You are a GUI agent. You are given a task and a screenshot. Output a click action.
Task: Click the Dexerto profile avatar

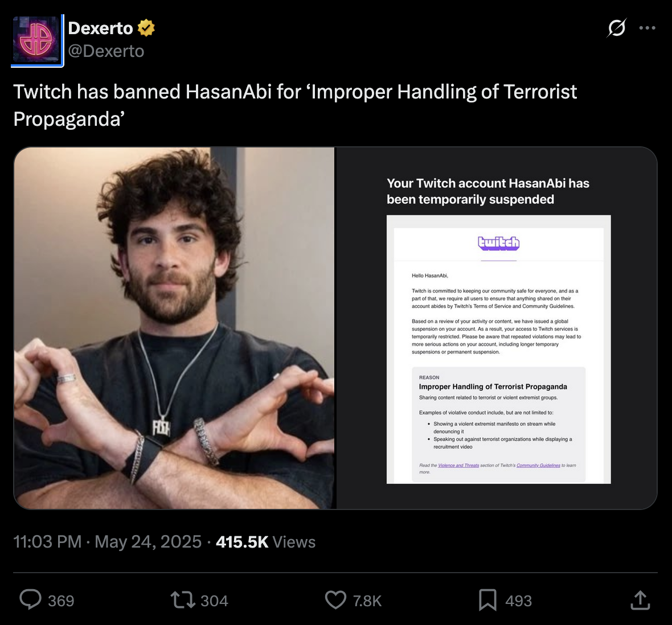click(37, 40)
